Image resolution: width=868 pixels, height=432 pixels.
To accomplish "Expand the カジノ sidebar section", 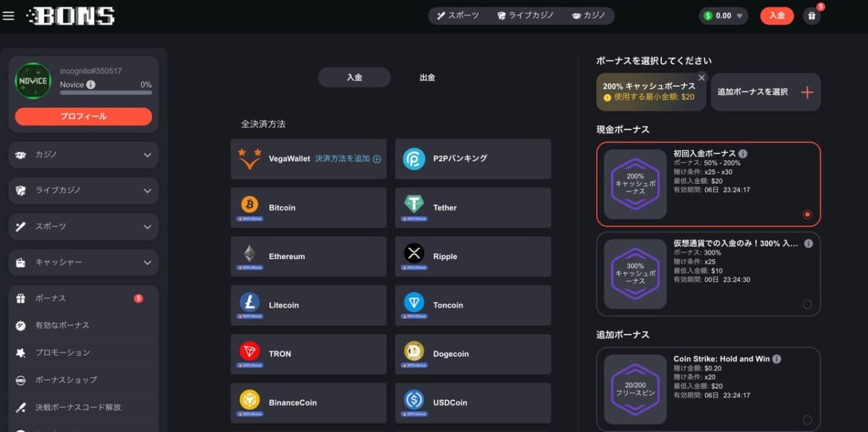I will [x=82, y=155].
